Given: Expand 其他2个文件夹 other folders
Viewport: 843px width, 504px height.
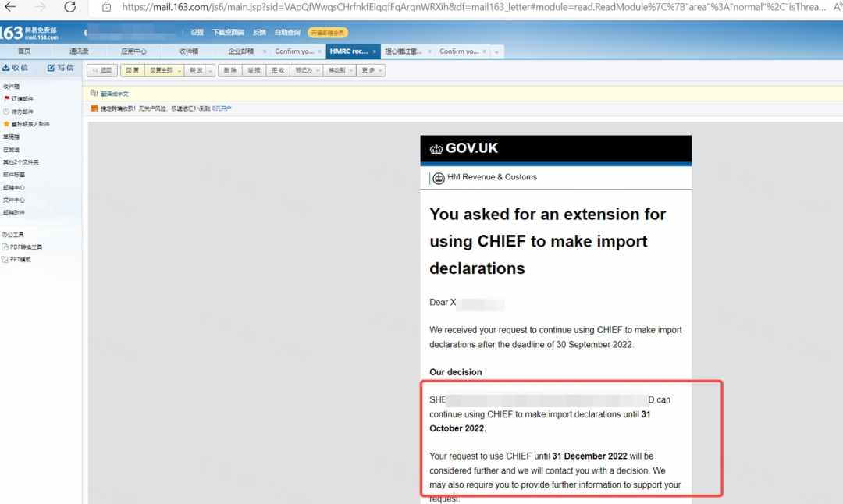Looking at the screenshot, I should click(x=20, y=162).
